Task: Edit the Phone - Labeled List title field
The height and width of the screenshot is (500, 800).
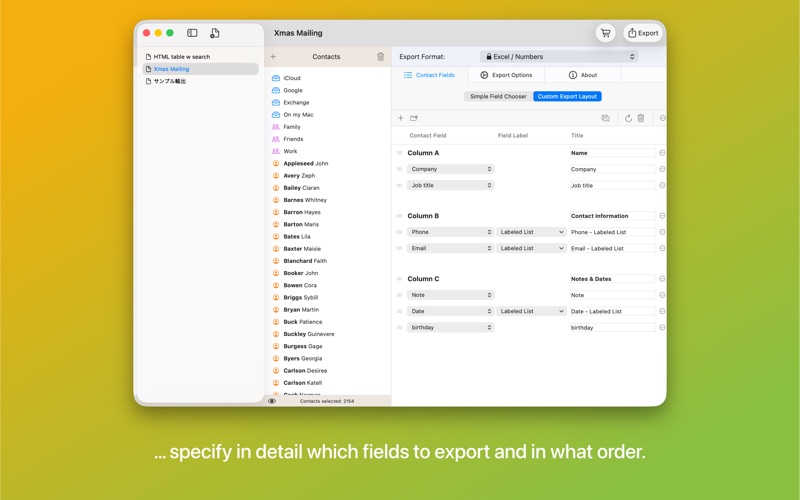Action: pos(612,232)
